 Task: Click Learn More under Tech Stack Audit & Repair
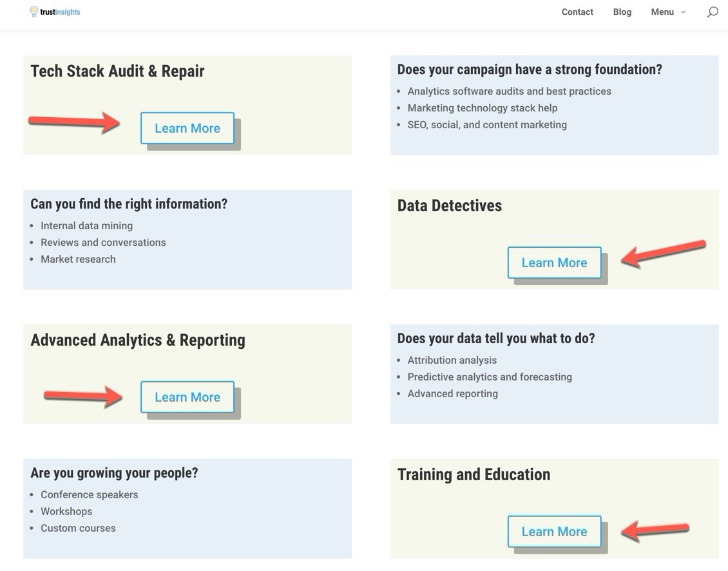pos(187,128)
